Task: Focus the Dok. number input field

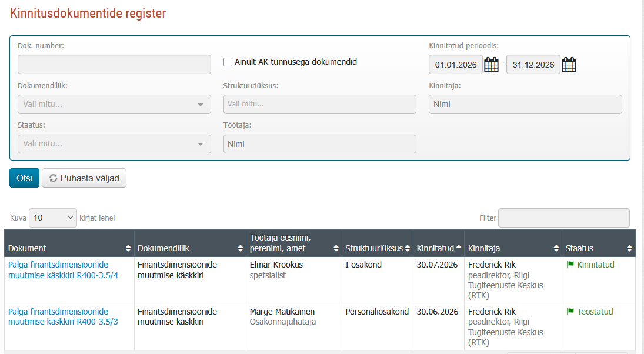Action: (114, 65)
